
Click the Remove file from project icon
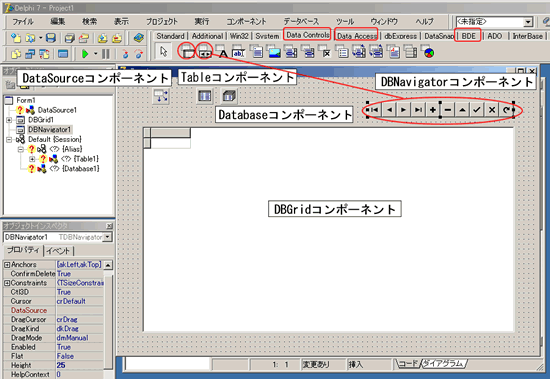tap(117, 37)
